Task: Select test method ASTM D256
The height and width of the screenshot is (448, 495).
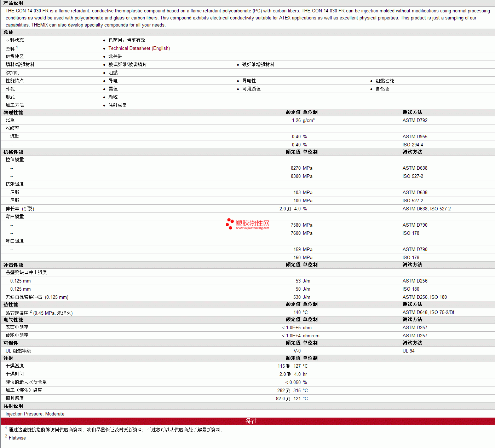Action: tap(415, 281)
